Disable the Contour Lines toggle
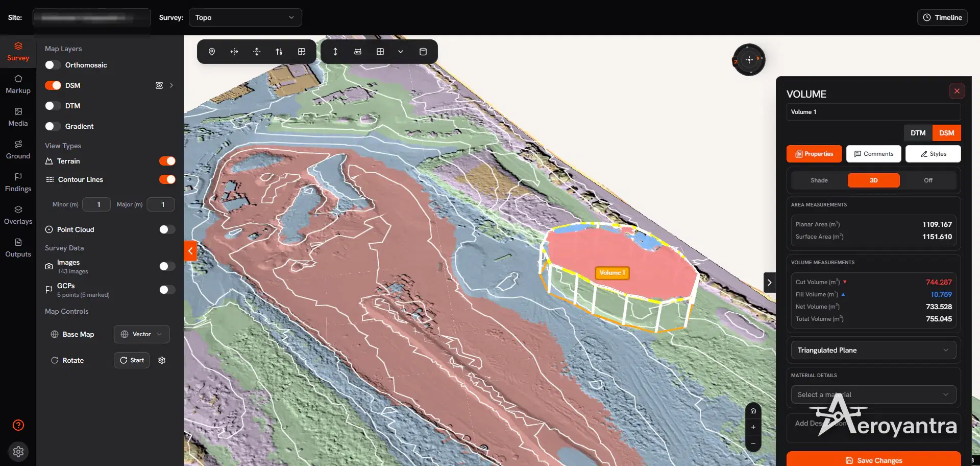This screenshot has height=466, width=980. coord(167,179)
